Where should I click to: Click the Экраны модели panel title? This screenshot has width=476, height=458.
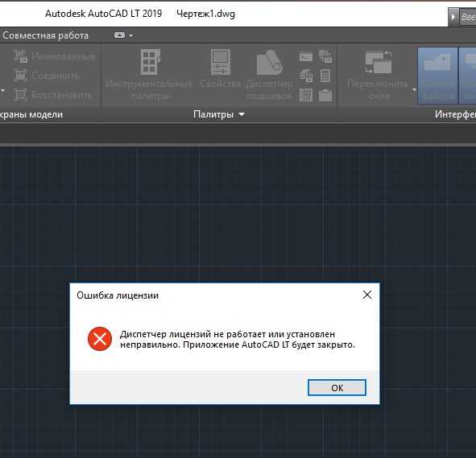pos(31,114)
